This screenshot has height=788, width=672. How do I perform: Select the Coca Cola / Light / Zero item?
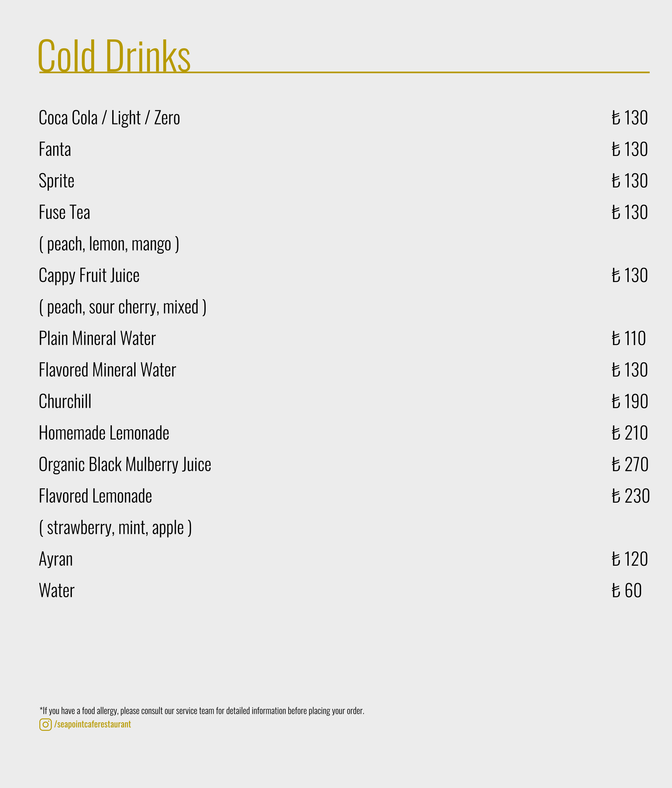coord(109,118)
